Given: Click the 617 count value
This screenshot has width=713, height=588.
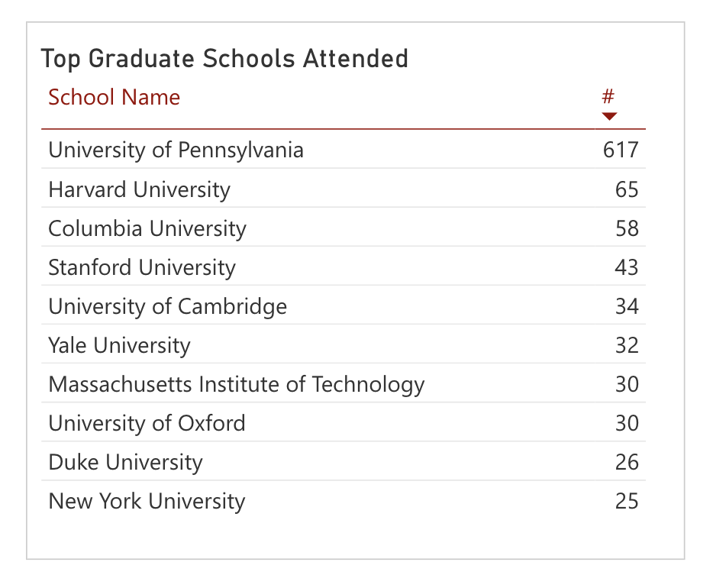Looking at the screenshot, I should click(621, 150).
